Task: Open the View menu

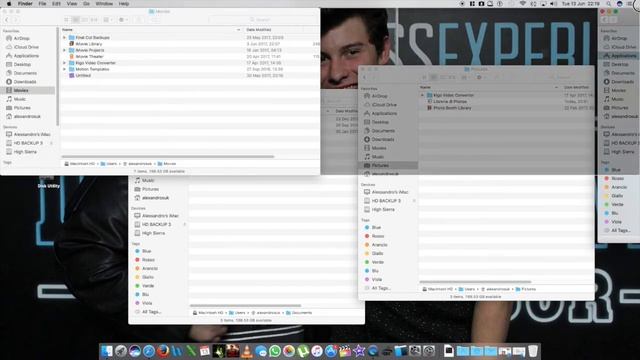Action: [x=72, y=4]
